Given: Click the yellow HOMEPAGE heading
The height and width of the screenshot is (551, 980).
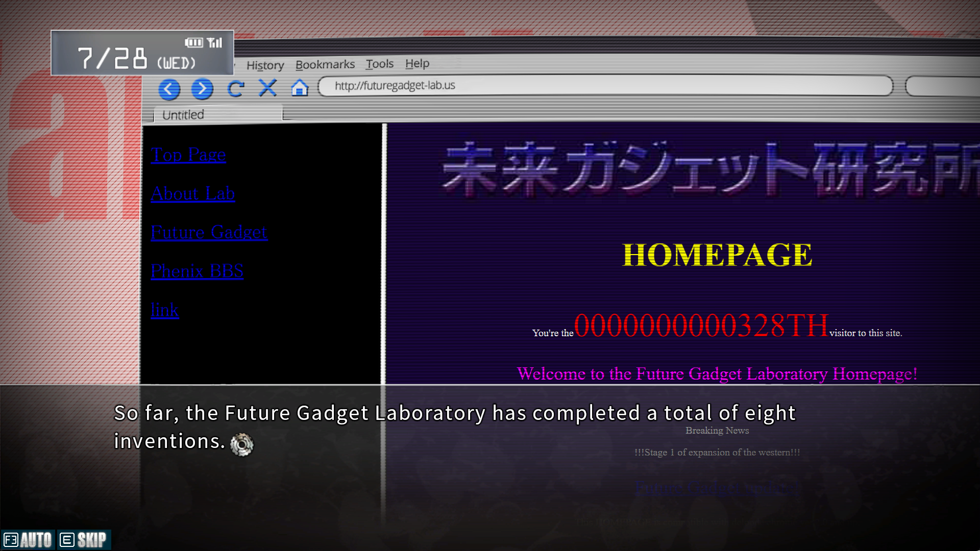Looking at the screenshot, I should tap(717, 255).
